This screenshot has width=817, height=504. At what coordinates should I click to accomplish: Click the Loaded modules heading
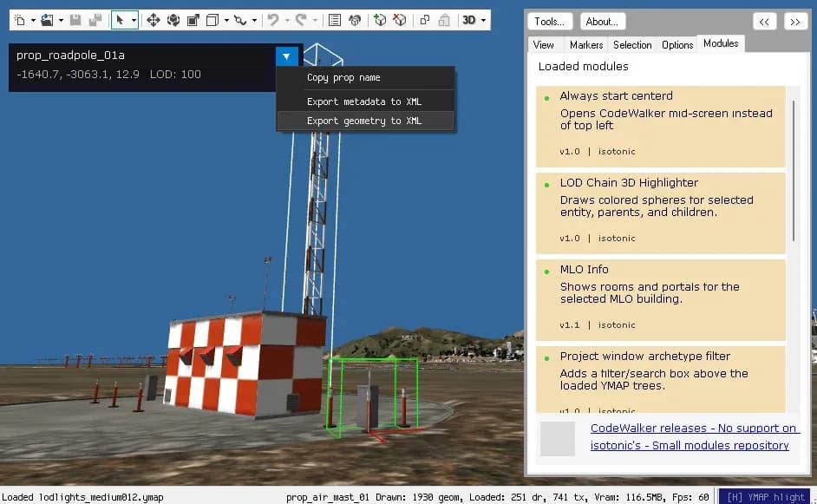[583, 67]
